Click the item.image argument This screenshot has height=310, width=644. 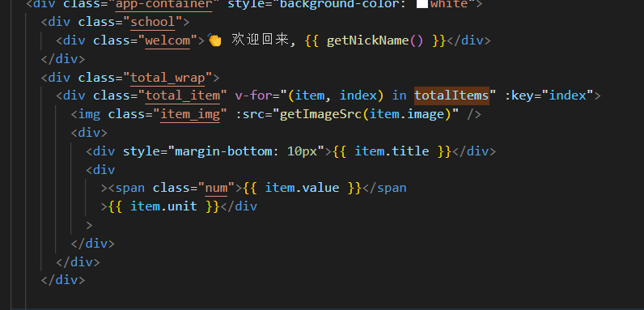(x=407, y=114)
